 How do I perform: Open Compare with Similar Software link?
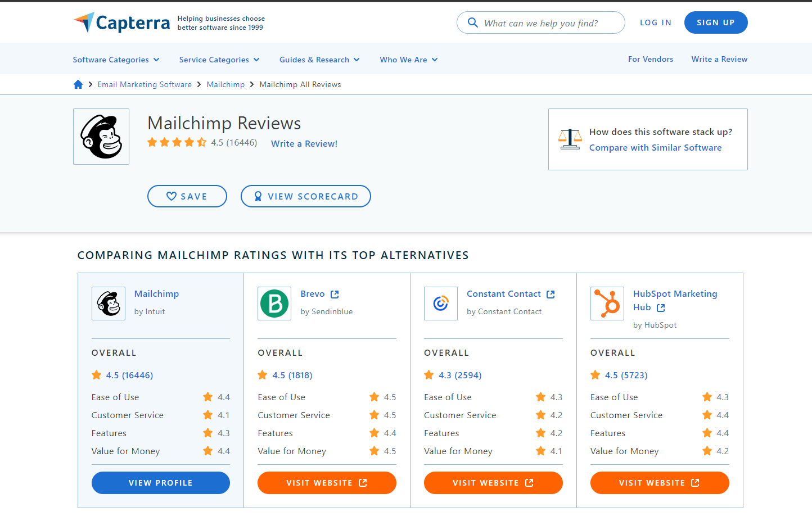[x=655, y=147]
